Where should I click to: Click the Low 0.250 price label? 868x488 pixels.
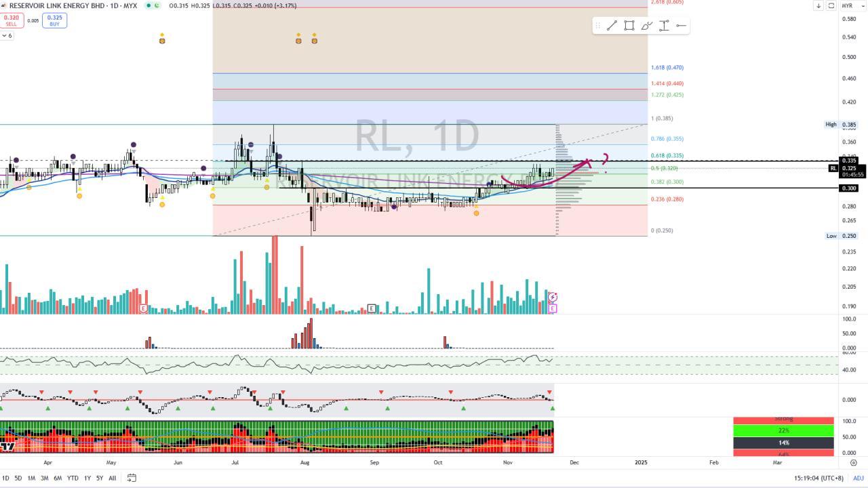[841, 236]
